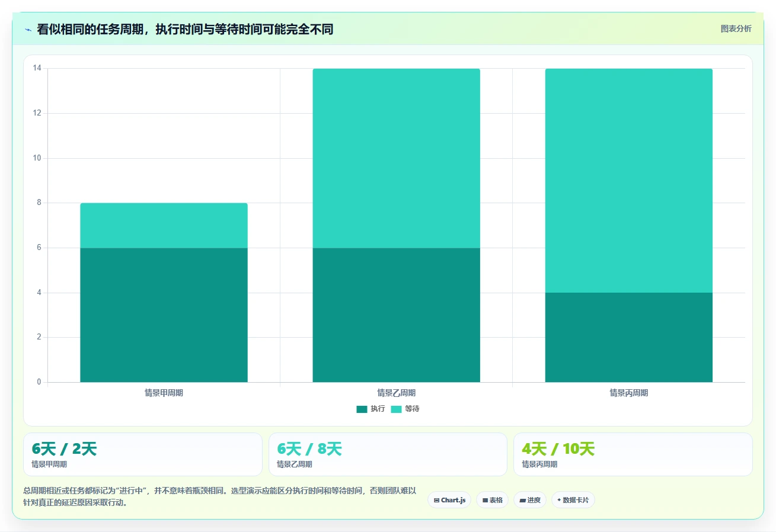Click the 情景乙周期 axis label
Viewport: 776px width, 532px height.
click(x=396, y=393)
